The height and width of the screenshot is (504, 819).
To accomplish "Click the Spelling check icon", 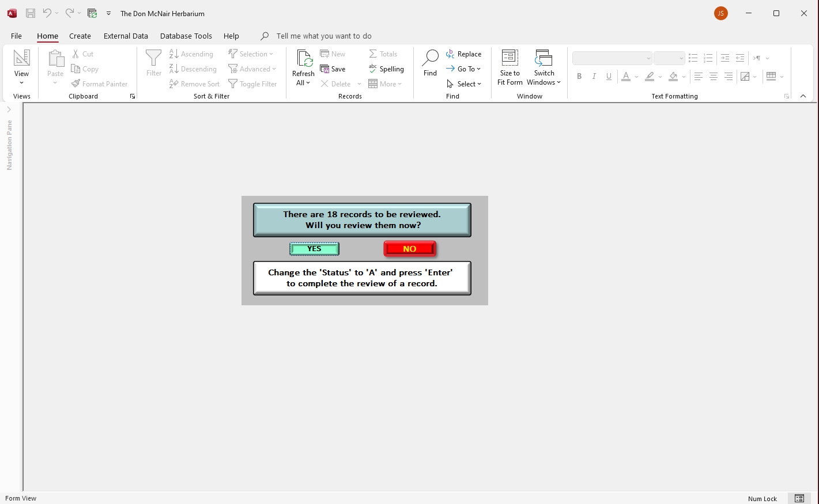I will point(373,69).
